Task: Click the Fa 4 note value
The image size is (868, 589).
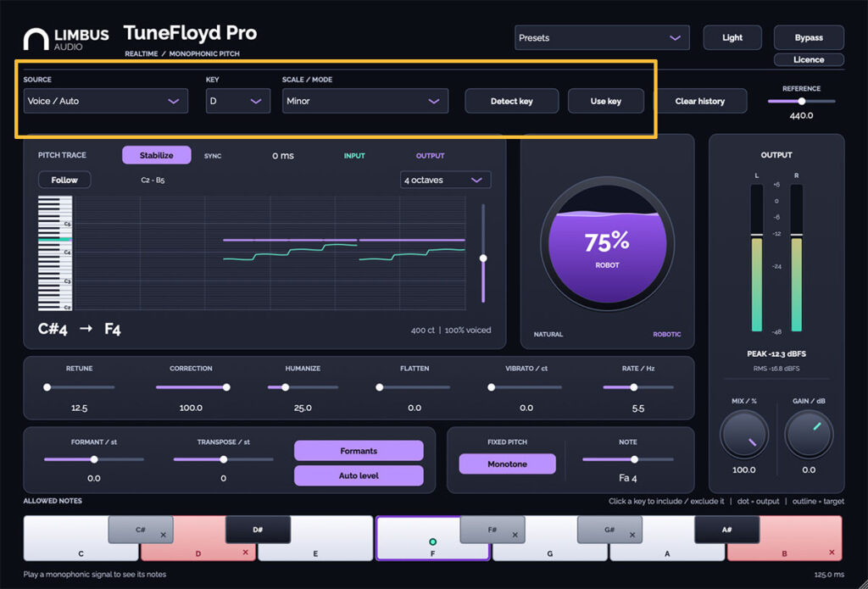Action: (628, 478)
